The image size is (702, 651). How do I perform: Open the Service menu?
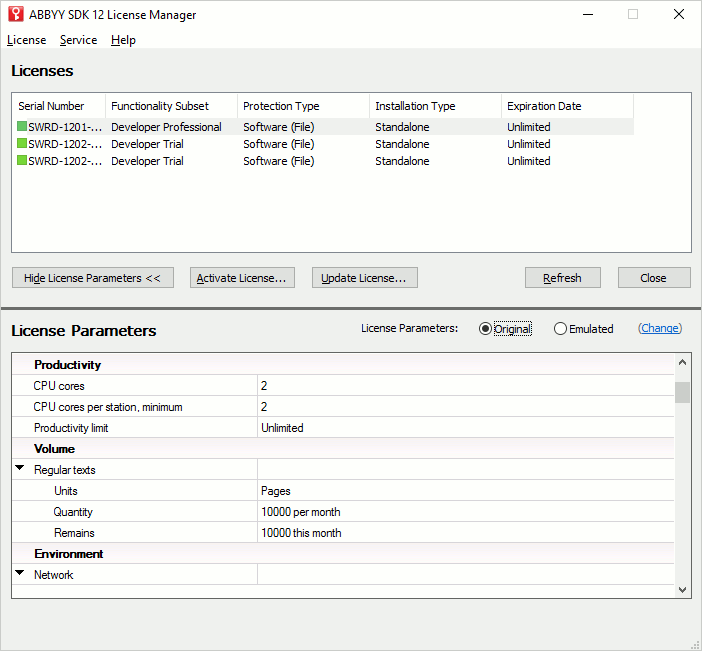78,40
